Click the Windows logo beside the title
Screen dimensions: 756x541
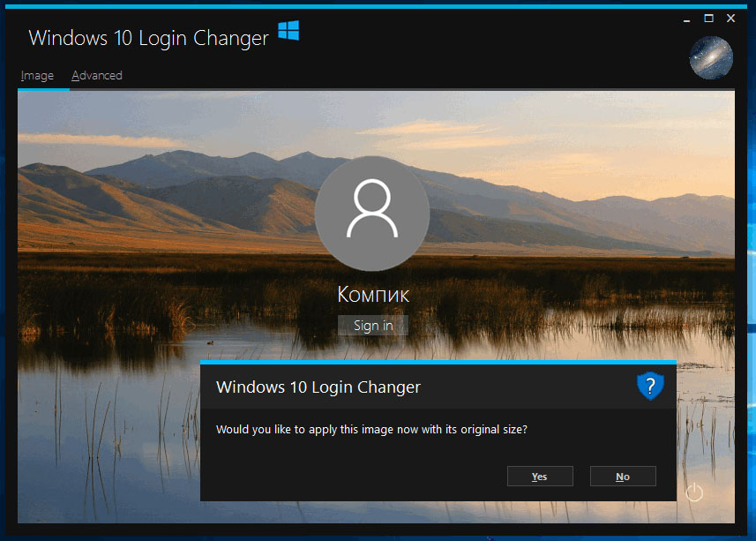tap(288, 30)
